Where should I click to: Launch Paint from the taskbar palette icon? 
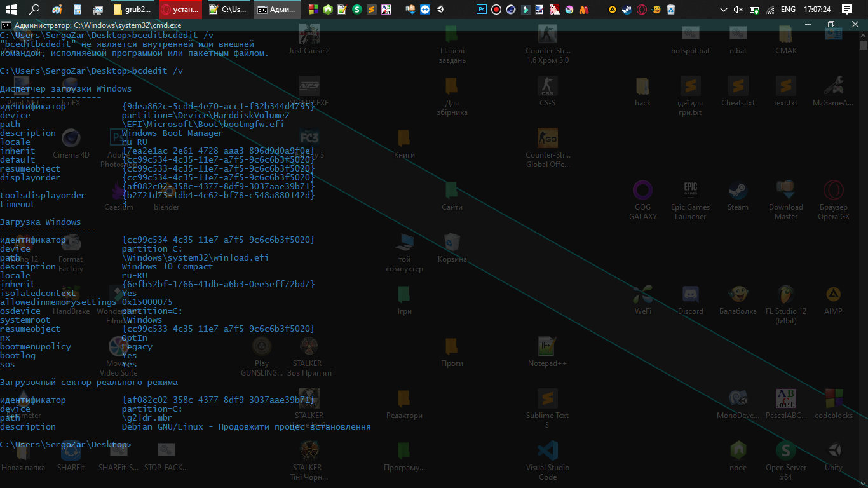coord(57,10)
